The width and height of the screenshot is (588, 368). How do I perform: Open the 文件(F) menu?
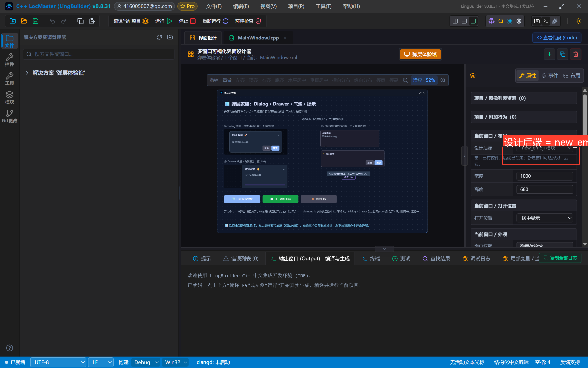click(x=214, y=6)
